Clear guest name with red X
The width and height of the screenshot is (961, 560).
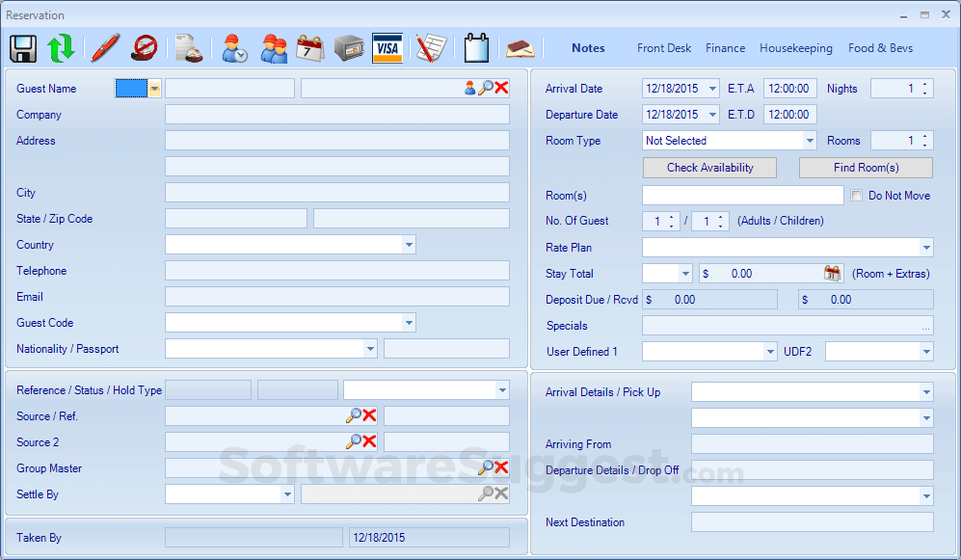(x=501, y=89)
